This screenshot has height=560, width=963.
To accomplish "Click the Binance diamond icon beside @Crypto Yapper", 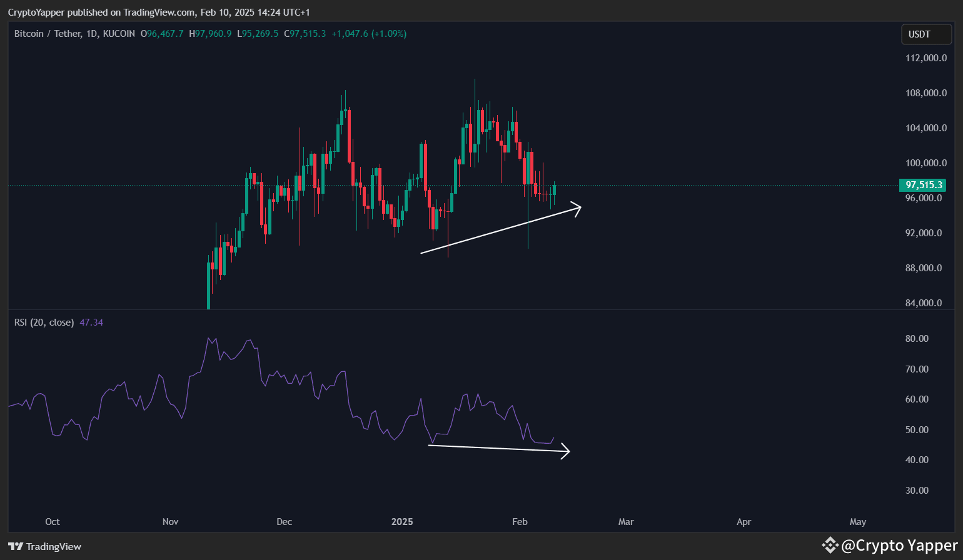I will click(x=830, y=545).
